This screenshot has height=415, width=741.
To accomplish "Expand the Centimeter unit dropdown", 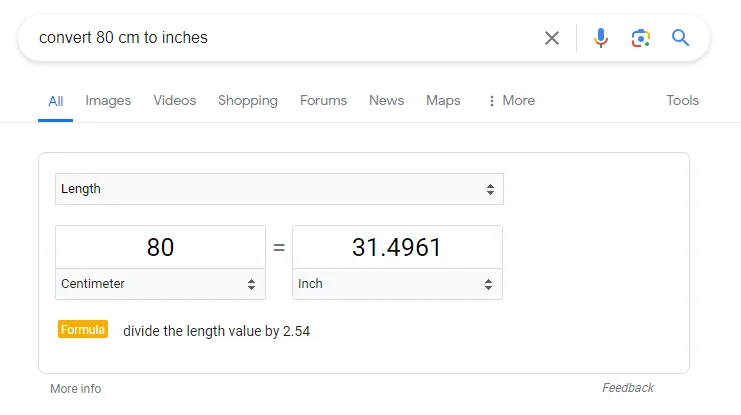I will tap(160, 284).
